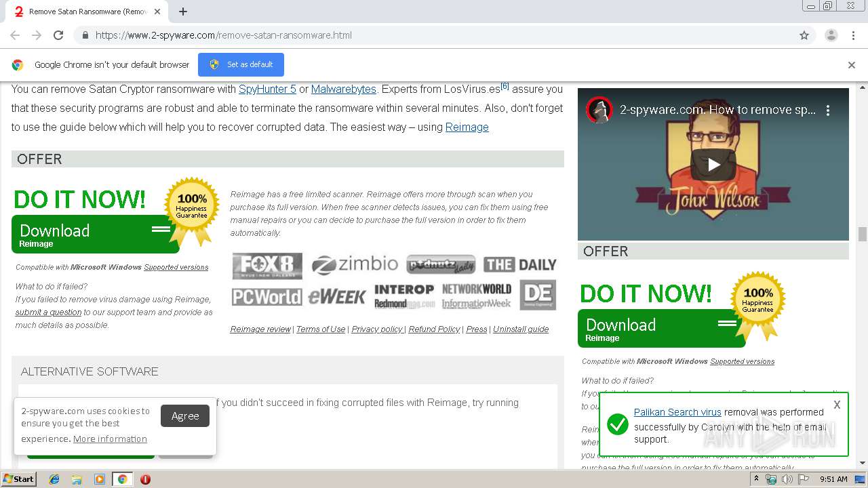Image resolution: width=868 pixels, height=488 pixels.
Task: Click the podnutz daily logo
Action: click(441, 264)
